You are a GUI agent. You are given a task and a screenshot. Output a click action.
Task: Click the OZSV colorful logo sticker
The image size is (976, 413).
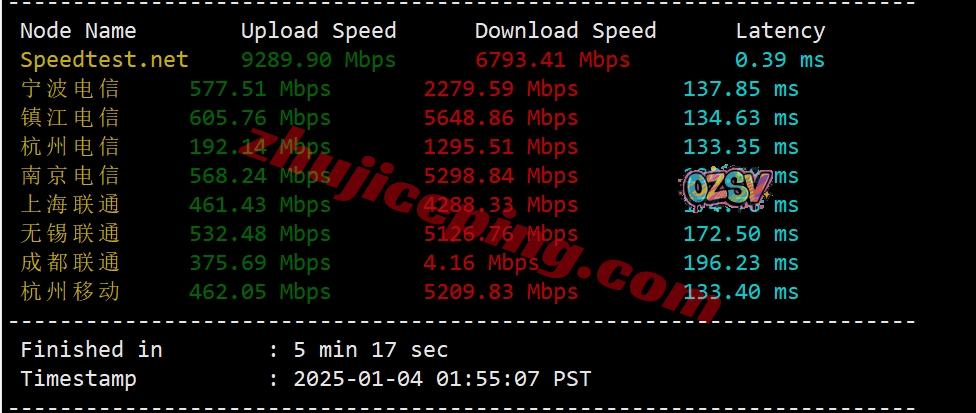pos(725,188)
